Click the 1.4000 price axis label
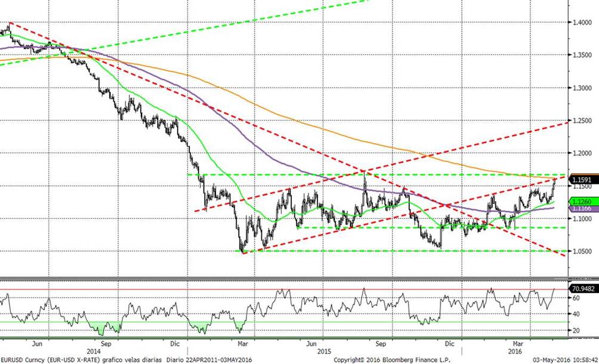Viewport: 599px width, 364px height. coord(582,23)
